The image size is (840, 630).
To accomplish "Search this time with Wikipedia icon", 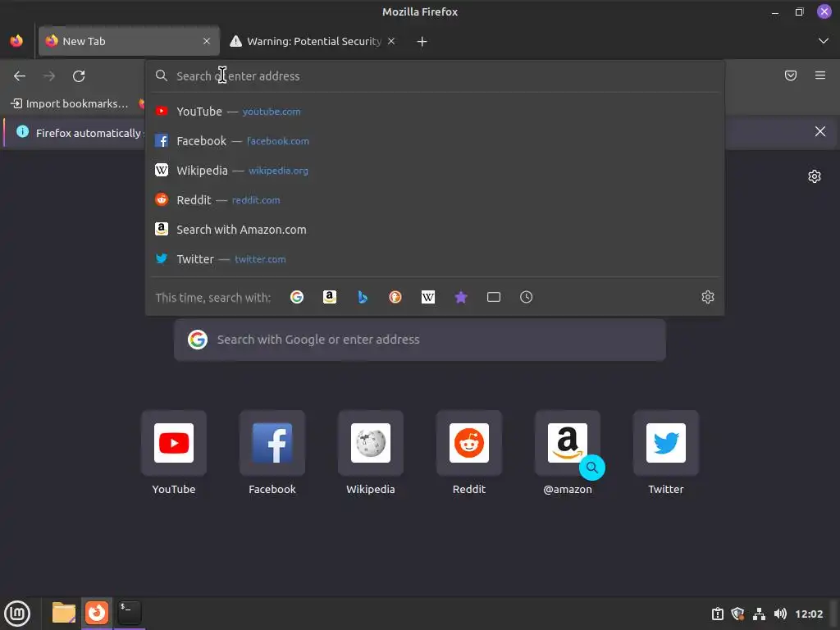I will click(x=428, y=297).
